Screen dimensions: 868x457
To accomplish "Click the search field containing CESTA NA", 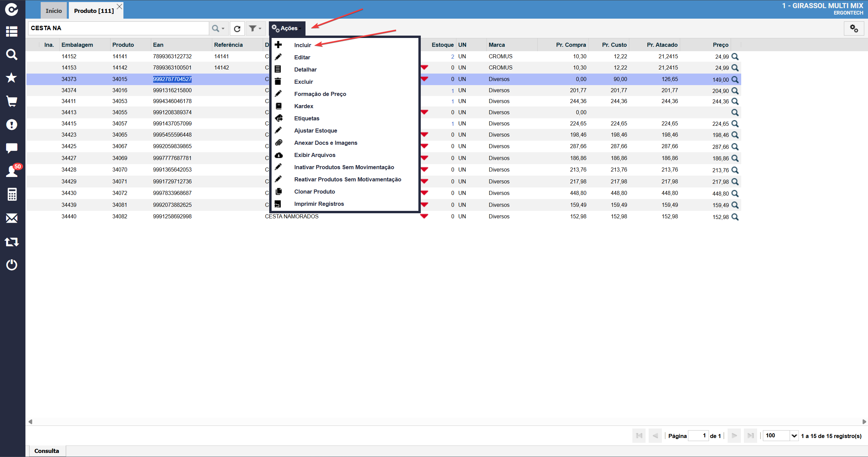I will pos(119,28).
